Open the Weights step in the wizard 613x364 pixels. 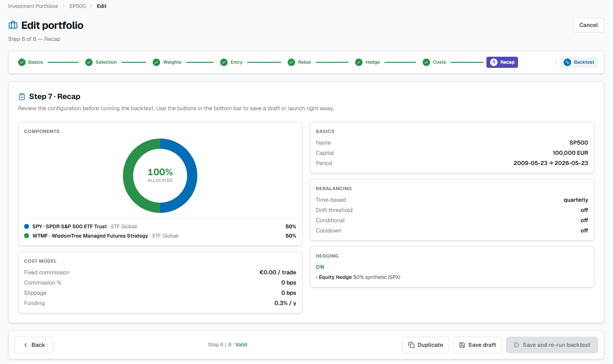coord(167,62)
